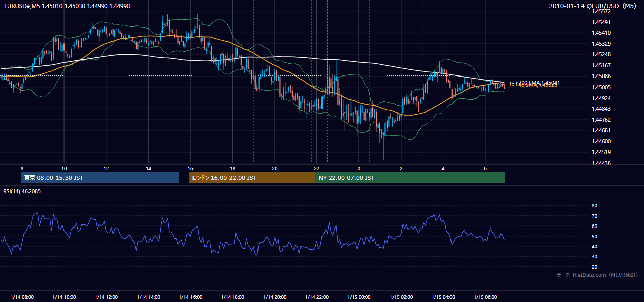
Task: Click the RSI 80 level label
Action: (594, 206)
